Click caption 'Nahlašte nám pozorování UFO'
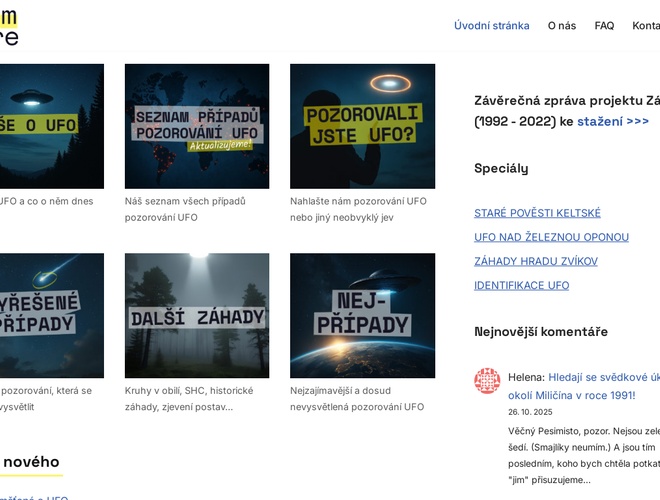This screenshot has width=660, height=500. [358, 201]
